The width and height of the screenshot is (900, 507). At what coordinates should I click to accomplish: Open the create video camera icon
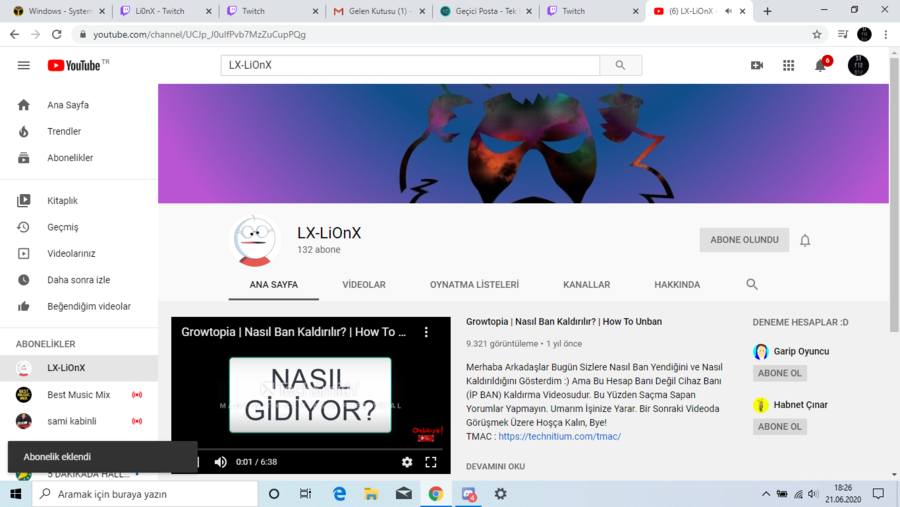click(757, 65)
